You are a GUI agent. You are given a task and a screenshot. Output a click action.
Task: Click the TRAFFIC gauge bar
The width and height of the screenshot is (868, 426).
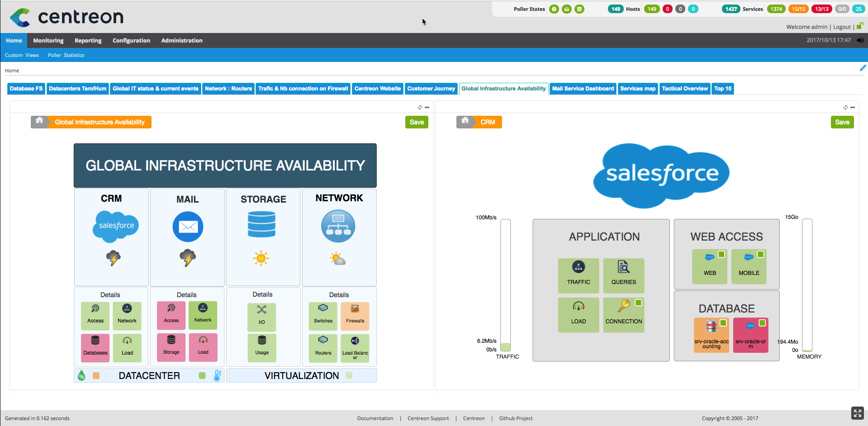(x=506, y=285)
